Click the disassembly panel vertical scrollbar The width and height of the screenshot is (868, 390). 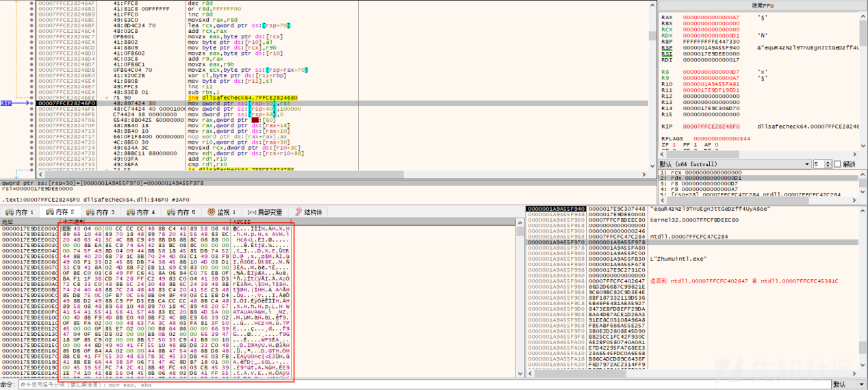(651, 84)
